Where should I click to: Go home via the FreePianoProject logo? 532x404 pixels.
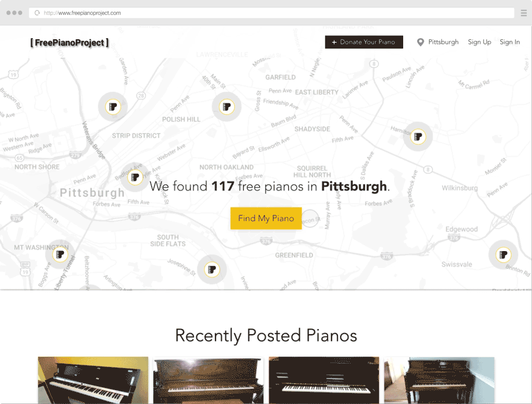[69, 43]
